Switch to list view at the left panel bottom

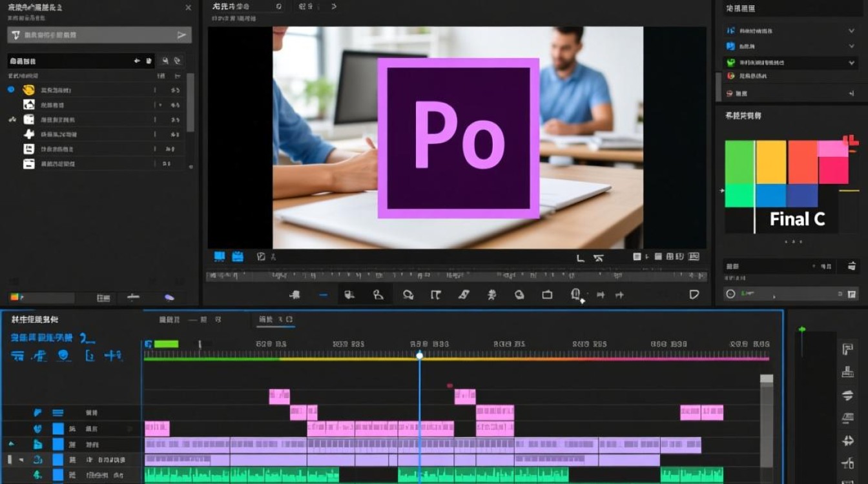(103, 297)
